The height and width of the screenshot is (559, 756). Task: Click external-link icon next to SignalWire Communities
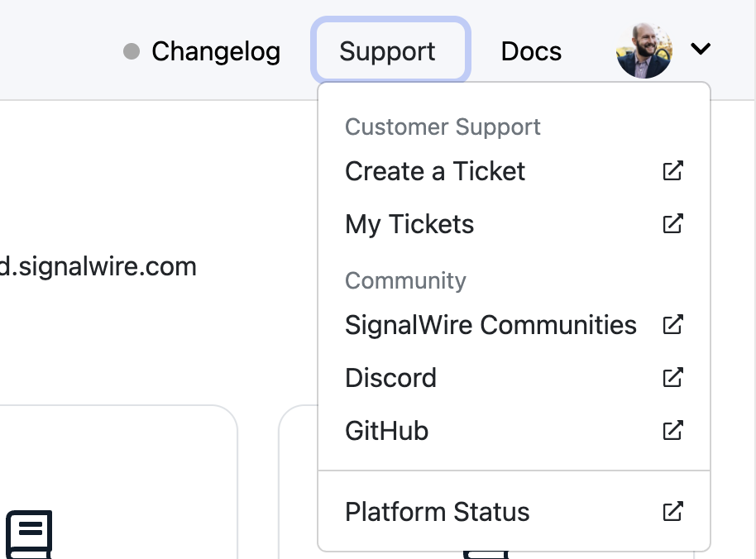(x=673, y=325)
